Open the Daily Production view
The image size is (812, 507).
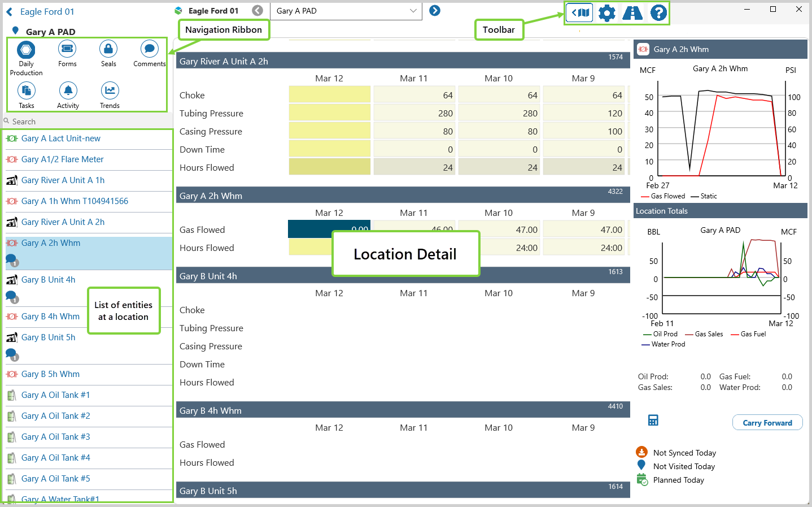26,50
